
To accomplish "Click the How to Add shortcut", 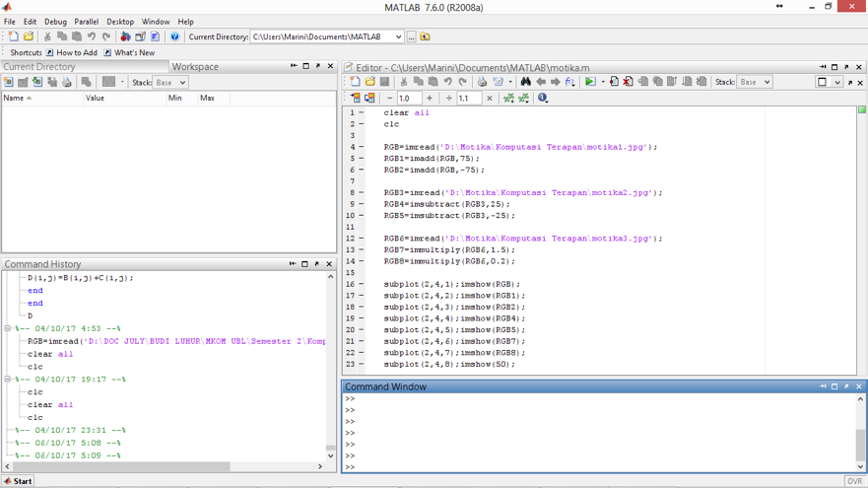I will (x=71, y=52).
